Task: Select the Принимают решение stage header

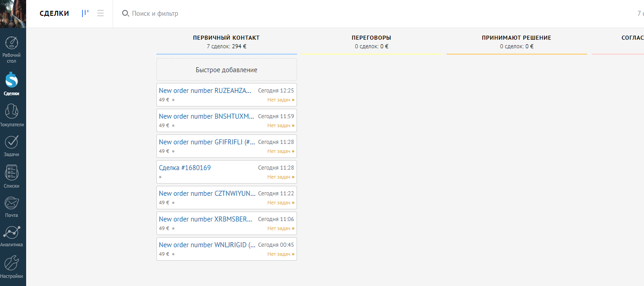Action: (516, 38)
